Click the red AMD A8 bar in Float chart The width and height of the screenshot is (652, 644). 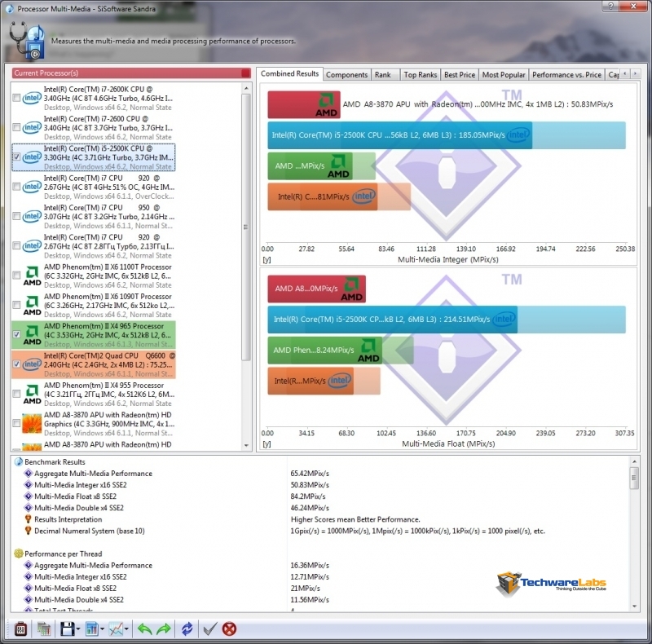coord(316,289)
